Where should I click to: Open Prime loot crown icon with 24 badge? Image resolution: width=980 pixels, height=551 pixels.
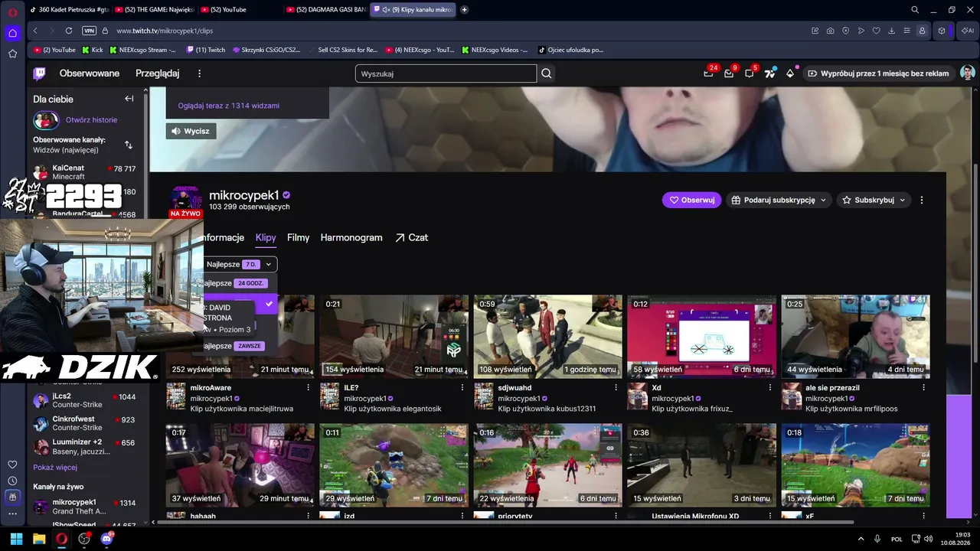tap(708, 73)
